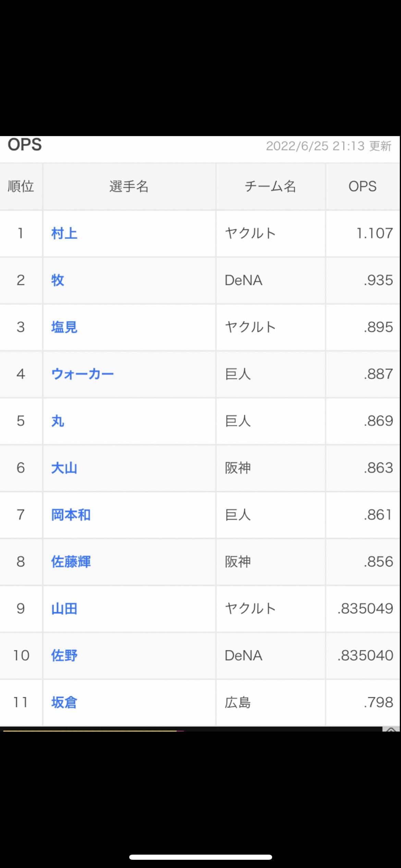Open player link ウォーカー
The width and height of the screenshot is (401, 868).
(x=82, y=374)
